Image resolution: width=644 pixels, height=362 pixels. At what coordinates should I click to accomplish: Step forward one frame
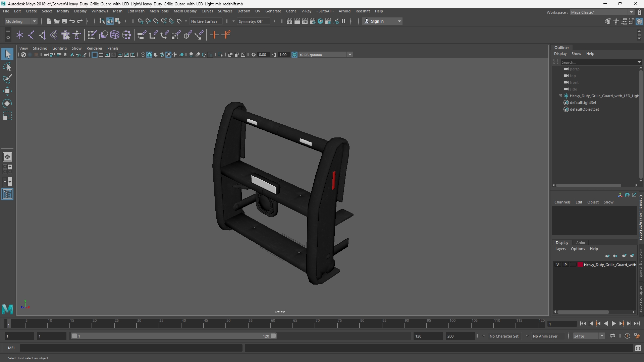tap(629, 324)
